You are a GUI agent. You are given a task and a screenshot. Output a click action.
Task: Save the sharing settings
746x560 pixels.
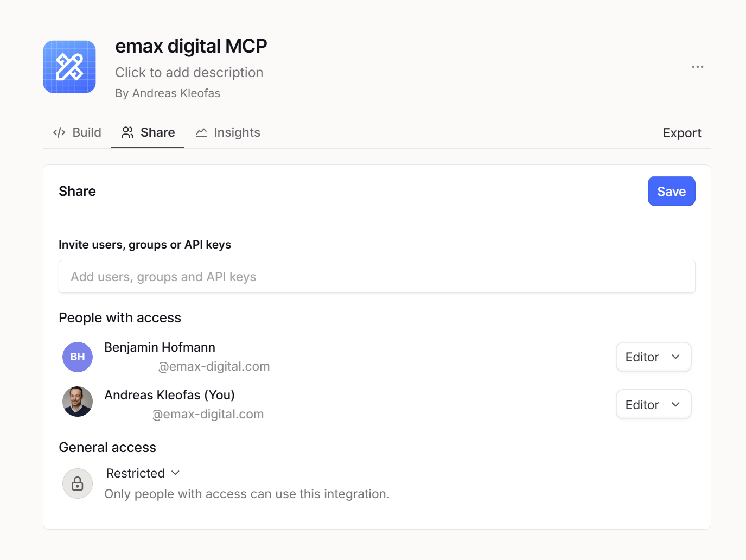click(672, 191)
